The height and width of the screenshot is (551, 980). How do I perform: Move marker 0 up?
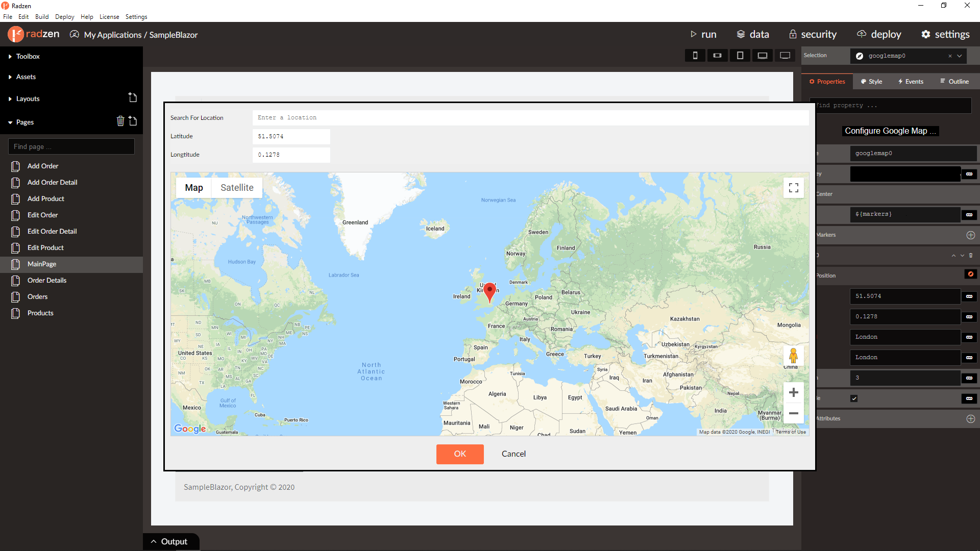[953, 256]
